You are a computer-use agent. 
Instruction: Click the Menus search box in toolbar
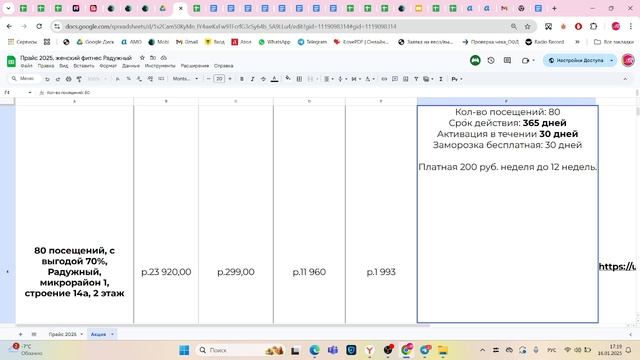pyautogui.click(x=24, y=78)
